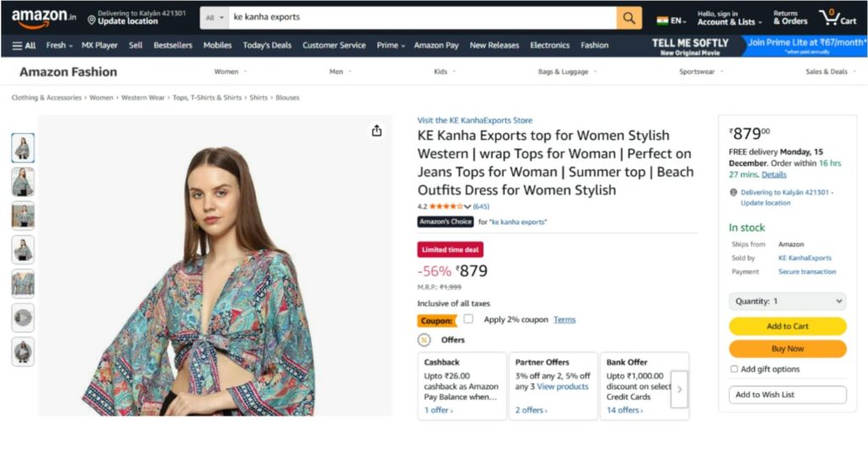Click the Update location pin icon
Screen dimensions: 868x455
[x=92, y=19]
